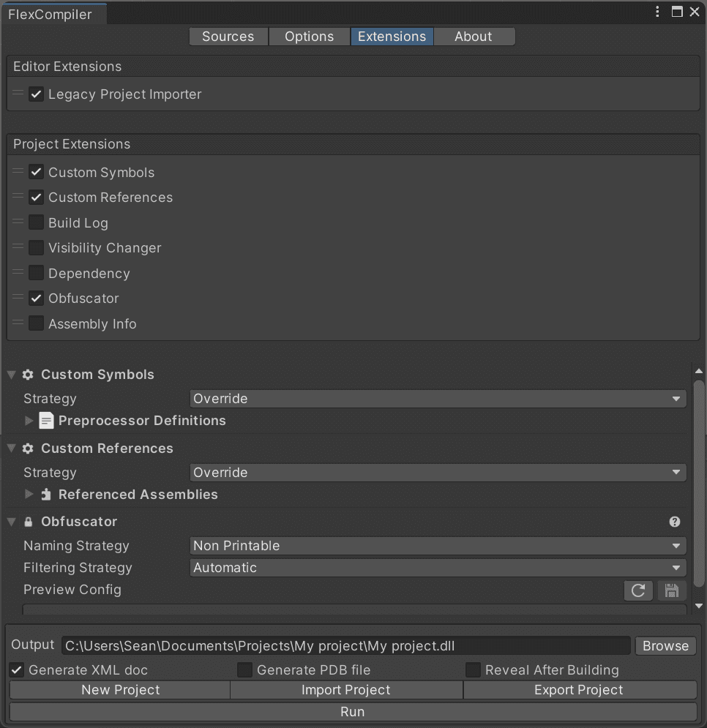
Task: Toggle the Generate PDB file checkbox
Action: tap(244, 670)
